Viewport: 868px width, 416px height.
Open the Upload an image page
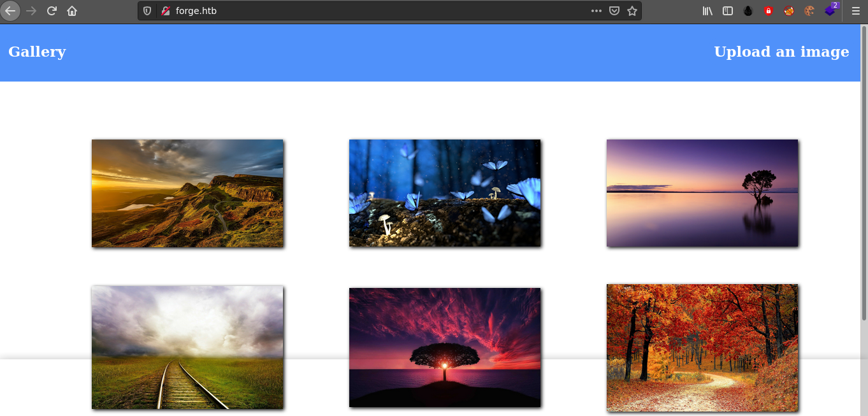(781, 52)
